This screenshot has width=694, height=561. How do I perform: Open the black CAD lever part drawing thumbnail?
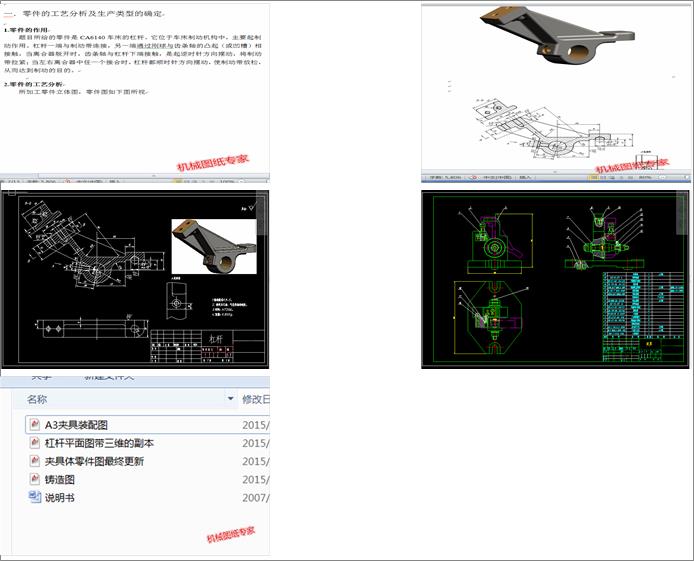(135, 279)
